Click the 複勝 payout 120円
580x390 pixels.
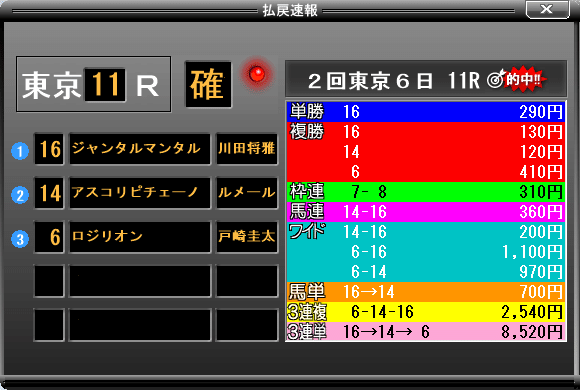pos(541,152)
